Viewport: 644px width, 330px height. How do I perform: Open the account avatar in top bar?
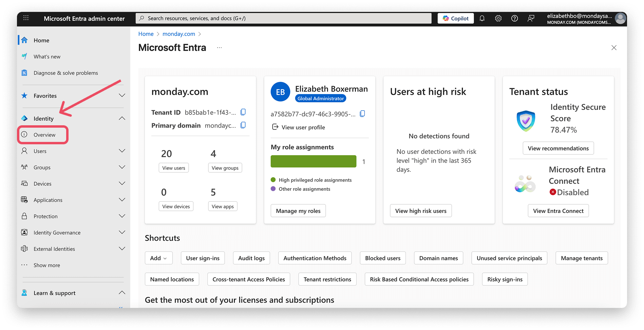coord(621,18)
